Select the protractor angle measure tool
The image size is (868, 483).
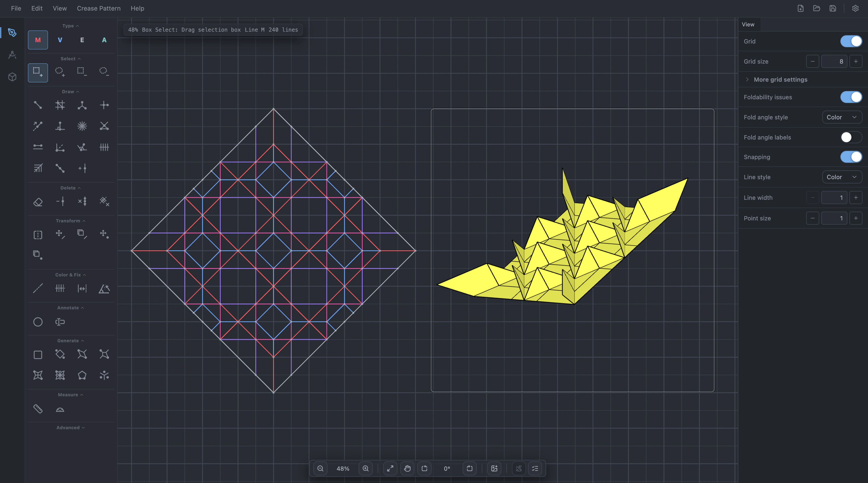[x=60, y=409]
